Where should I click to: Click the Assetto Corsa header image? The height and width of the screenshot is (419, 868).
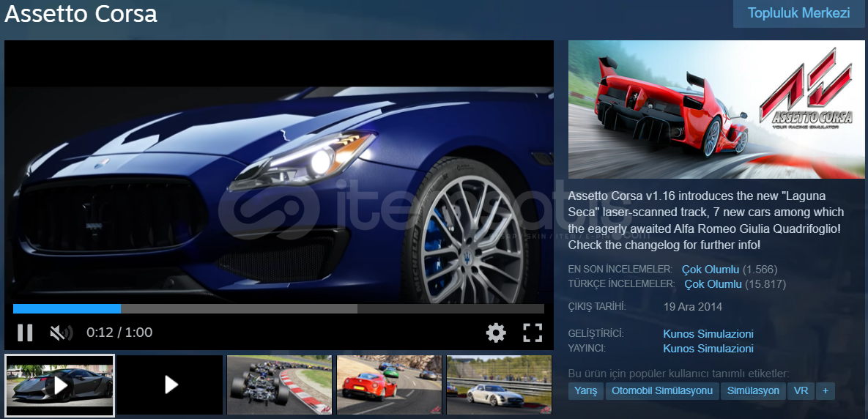click(716, 109)
